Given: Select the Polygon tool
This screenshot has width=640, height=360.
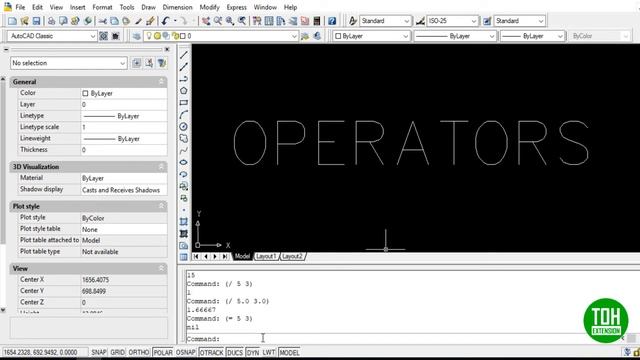Looking at the screenshot, I should [184, 91].
